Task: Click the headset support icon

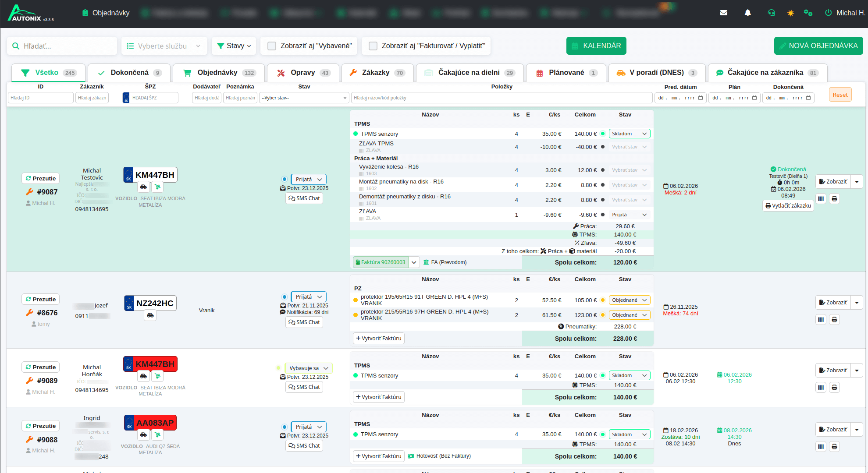Action: point(772,13)
